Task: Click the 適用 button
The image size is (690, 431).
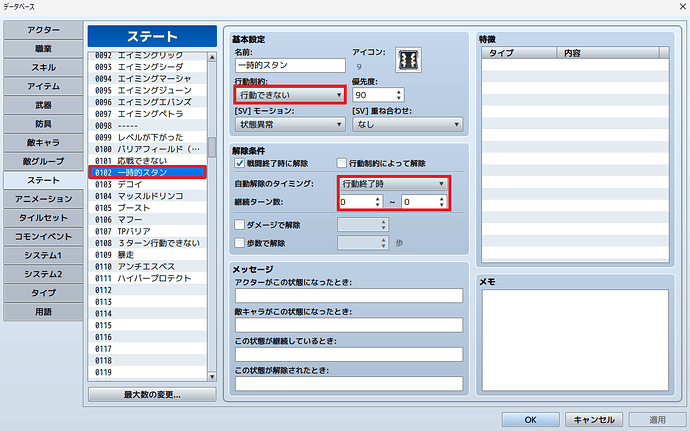Action: 657,420
